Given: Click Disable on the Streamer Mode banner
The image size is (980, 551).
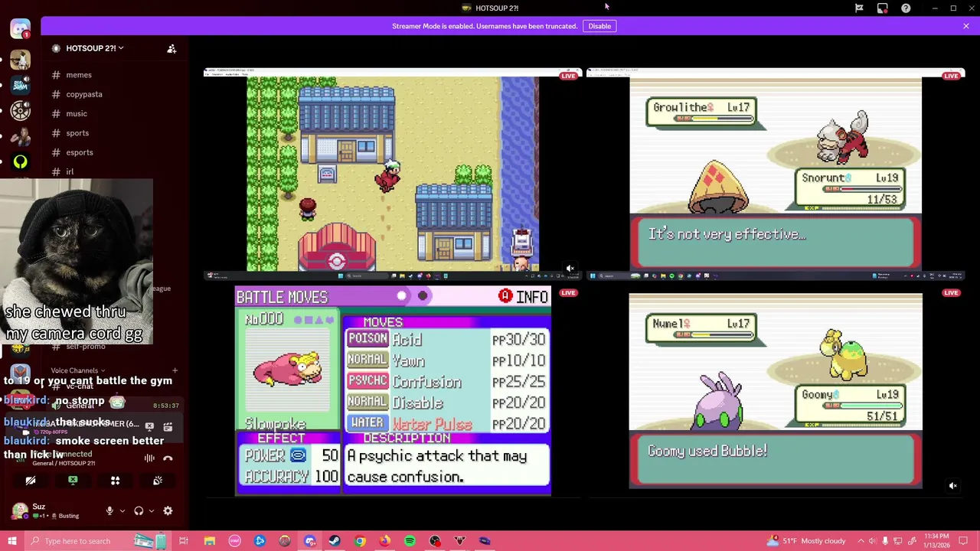Looking at the screenshot, I should tap(599, 26).
